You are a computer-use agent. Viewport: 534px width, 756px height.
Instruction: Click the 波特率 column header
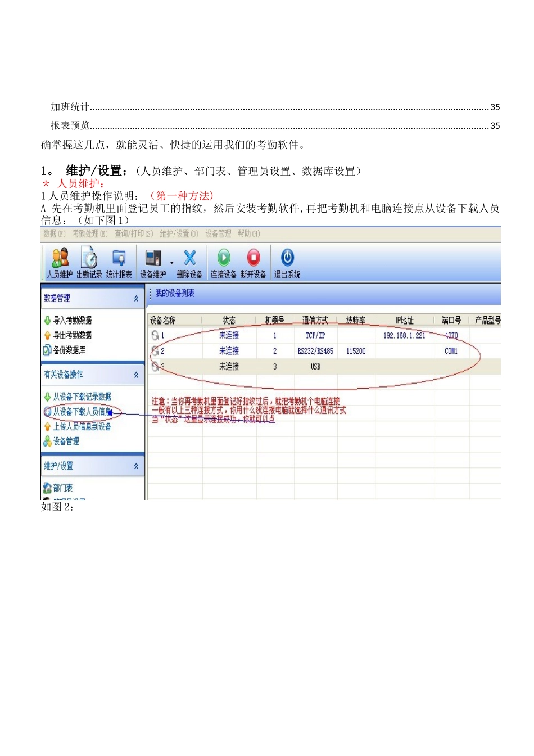tap(356, 321)
